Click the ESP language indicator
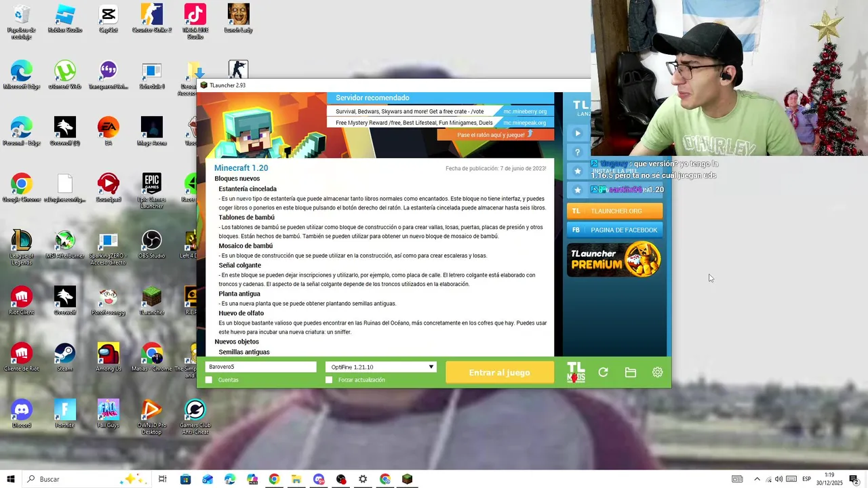The image size is (868, 488). pyautogui.click(x=807, y=479)
